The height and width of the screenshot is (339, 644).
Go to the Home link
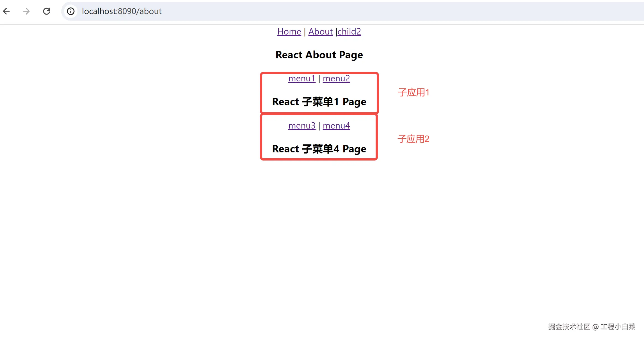289,31
